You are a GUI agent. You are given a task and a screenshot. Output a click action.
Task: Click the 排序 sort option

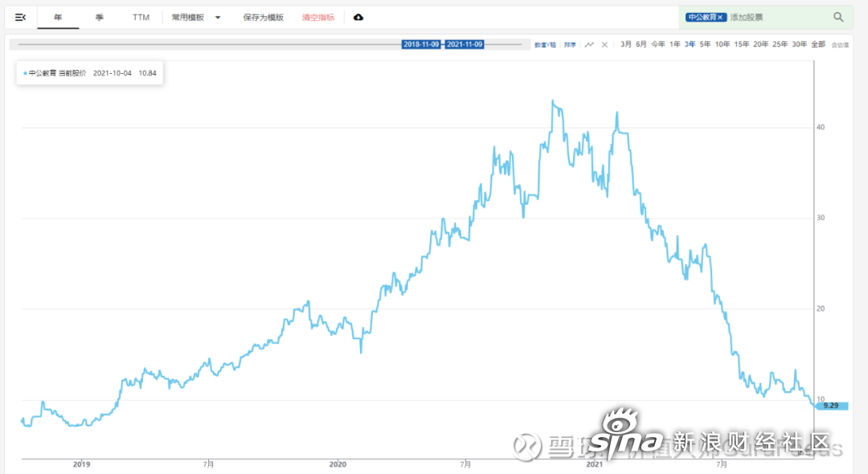click(x=570, y=45)
